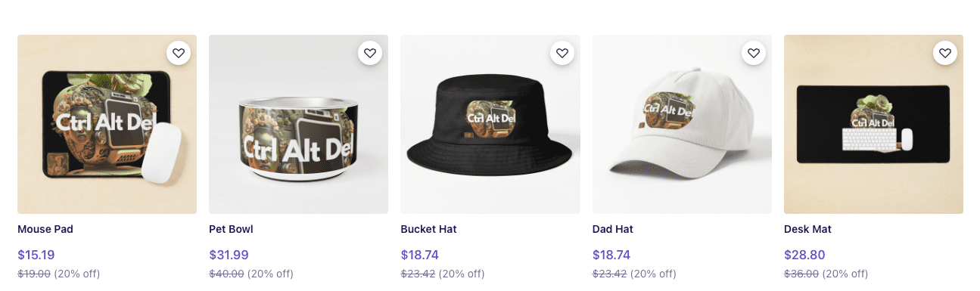Favorite the Bucket Hat with heart icon
Screen dimensions: 980x291
coord(562,53)
